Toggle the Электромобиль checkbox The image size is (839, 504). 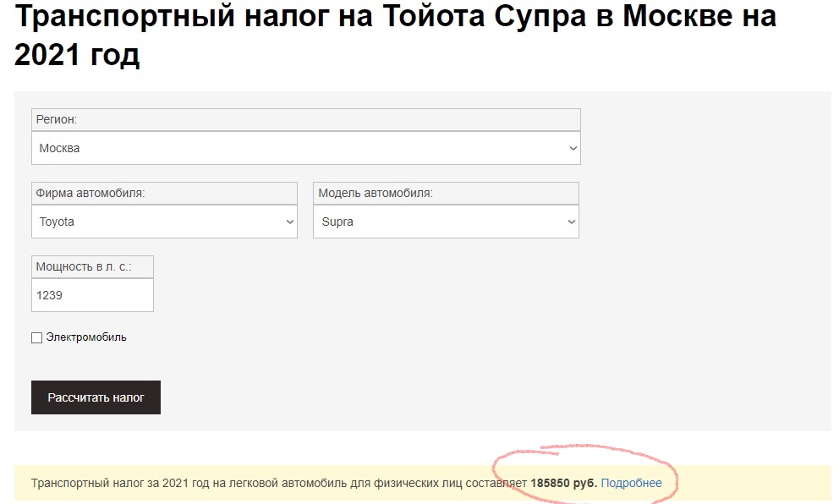pyautogui.click(x=37, y=337)
